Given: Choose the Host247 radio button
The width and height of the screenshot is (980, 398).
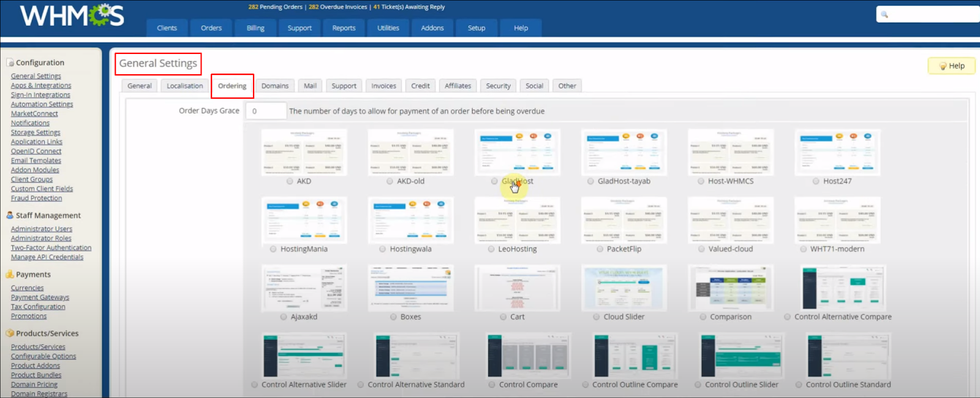Looking at the screenshot, I should point(816,182).
